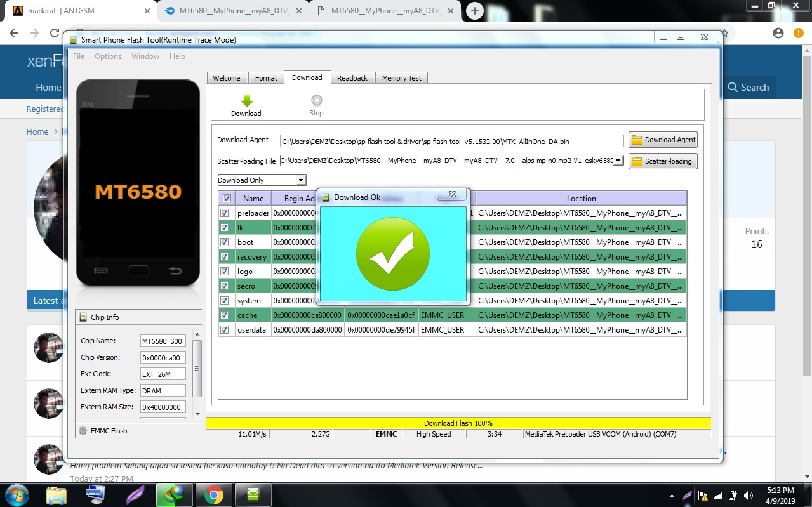This screenshot has height=507, width=812.
Task: Uncheck the userdata partition checkbox
Action: tap(224, 330)
